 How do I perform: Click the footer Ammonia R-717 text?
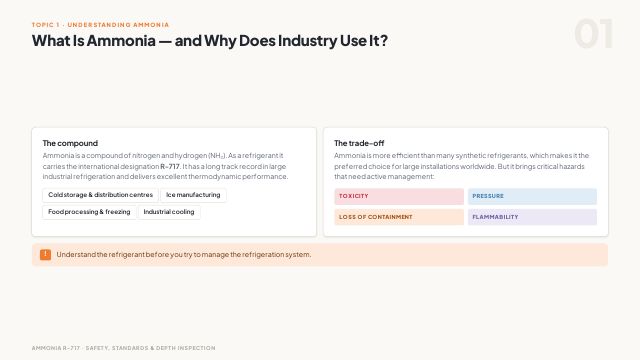pos(123,348)
